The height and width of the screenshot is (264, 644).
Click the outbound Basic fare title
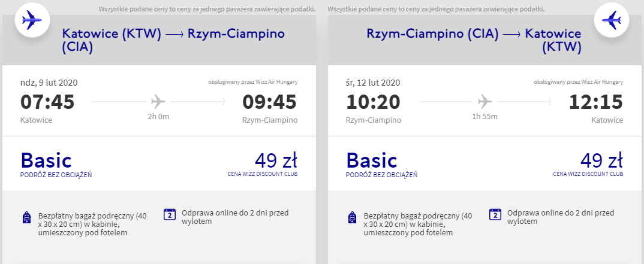[46, 160]
